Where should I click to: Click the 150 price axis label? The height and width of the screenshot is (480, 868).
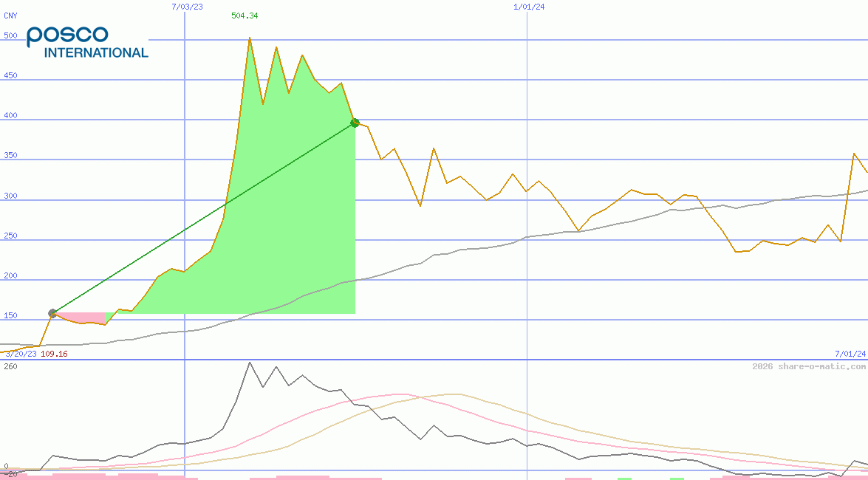coord(10,316)
